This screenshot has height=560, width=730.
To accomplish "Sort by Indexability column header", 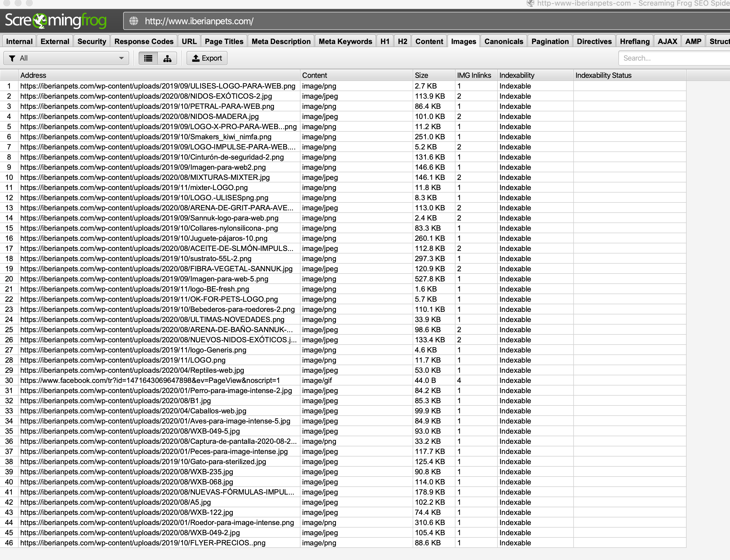I will point(536,75).
